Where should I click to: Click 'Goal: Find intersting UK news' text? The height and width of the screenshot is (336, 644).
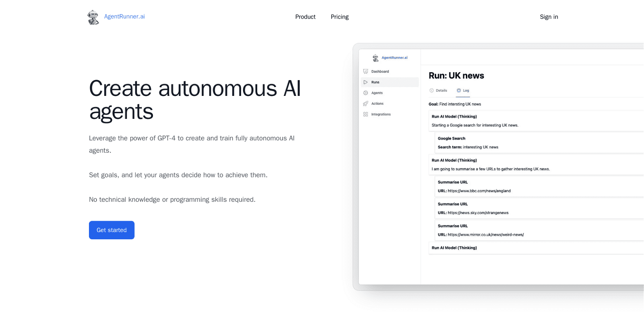pyautogui.click(x=455, y=104)
